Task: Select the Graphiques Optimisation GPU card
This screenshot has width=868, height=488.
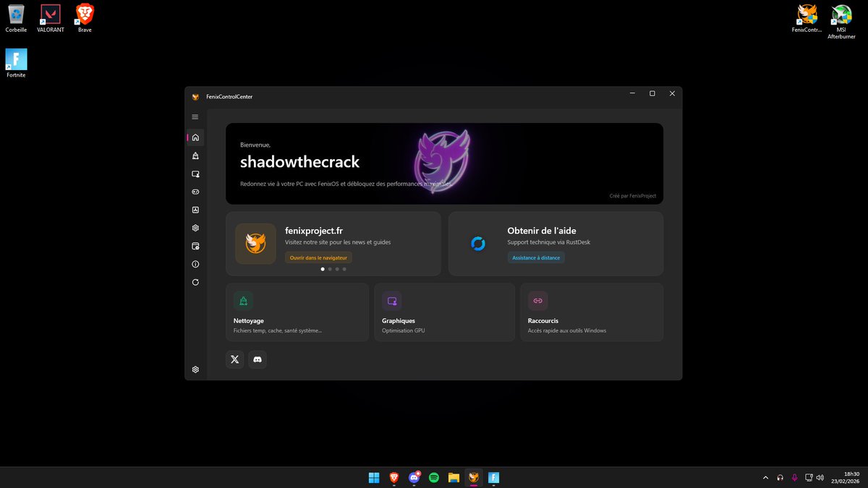Action: click(444, 312)
